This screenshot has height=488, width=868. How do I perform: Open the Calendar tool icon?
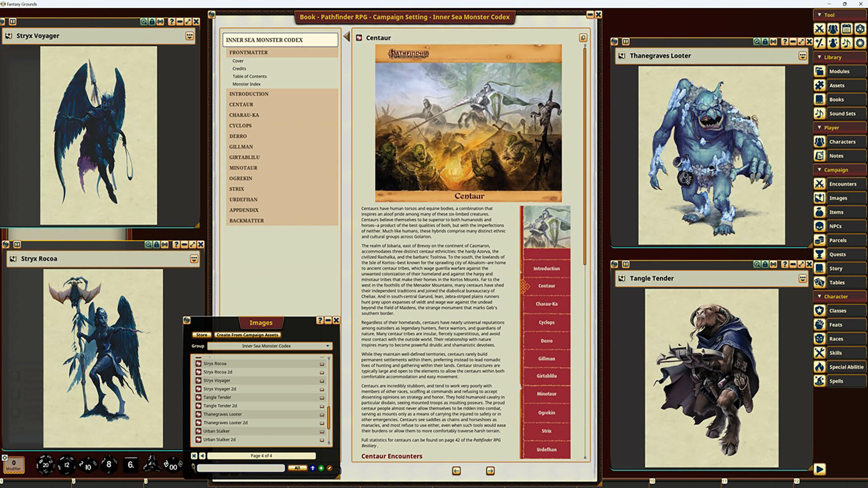pyautogui.click(x=846, y=29)
